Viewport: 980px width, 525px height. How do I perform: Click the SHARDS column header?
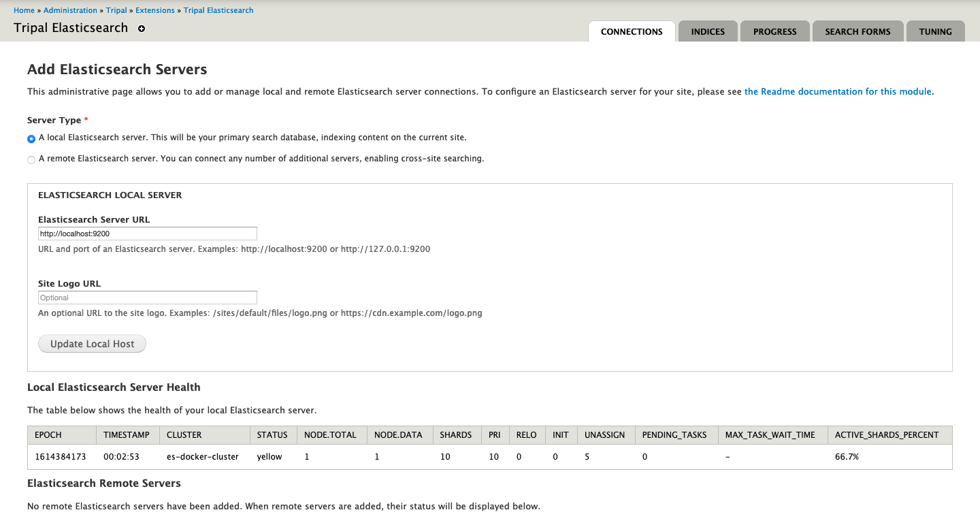coord(457,435)
